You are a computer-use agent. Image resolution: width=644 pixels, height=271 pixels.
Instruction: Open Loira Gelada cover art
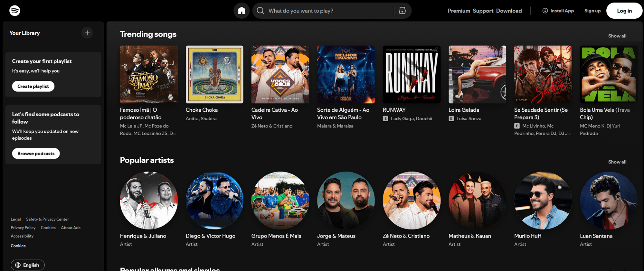477,74
